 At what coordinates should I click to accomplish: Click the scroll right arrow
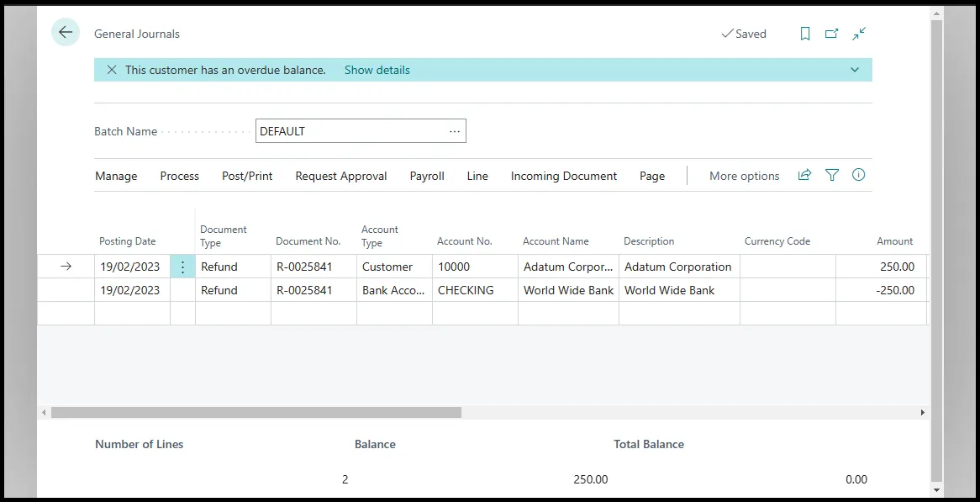click(923, 413)
